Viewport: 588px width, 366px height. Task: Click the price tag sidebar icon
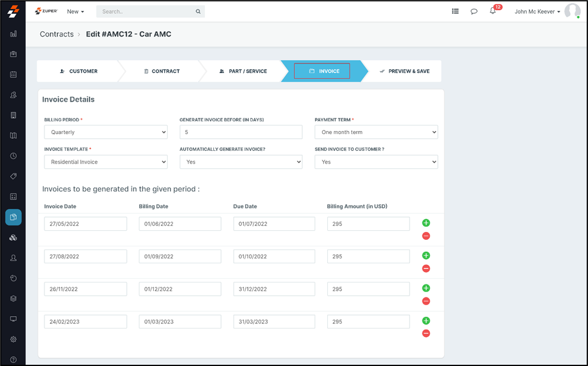13,176
